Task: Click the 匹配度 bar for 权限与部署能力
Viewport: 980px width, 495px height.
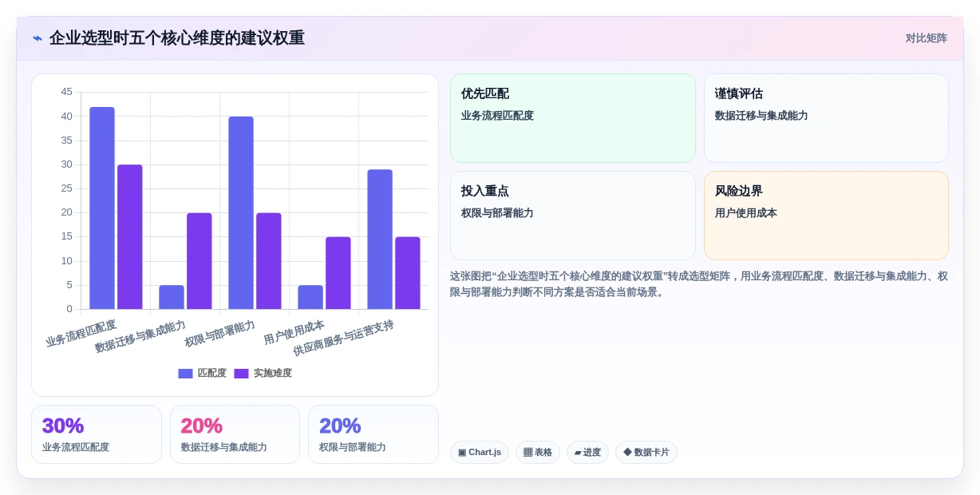Action: tap(241, 212)
